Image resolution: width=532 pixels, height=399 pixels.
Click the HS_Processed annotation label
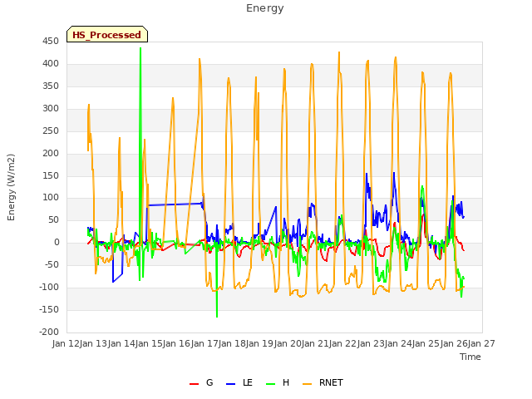[x=107, y=34]
